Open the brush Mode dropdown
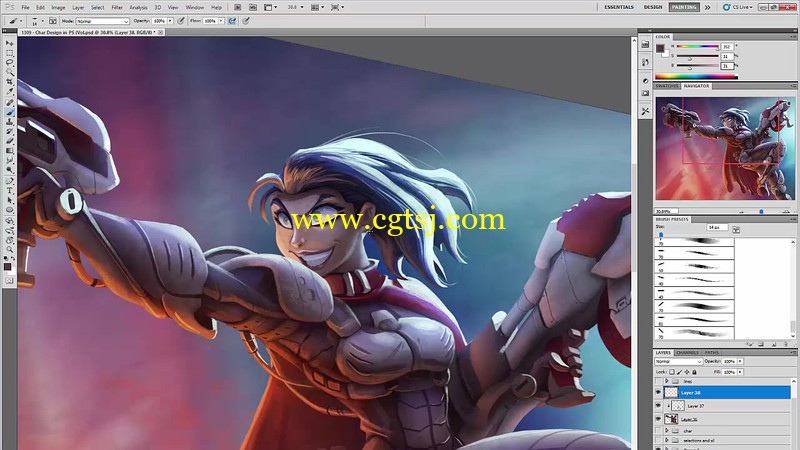Viewport: 800px width, 450px height. click(103, 21)
